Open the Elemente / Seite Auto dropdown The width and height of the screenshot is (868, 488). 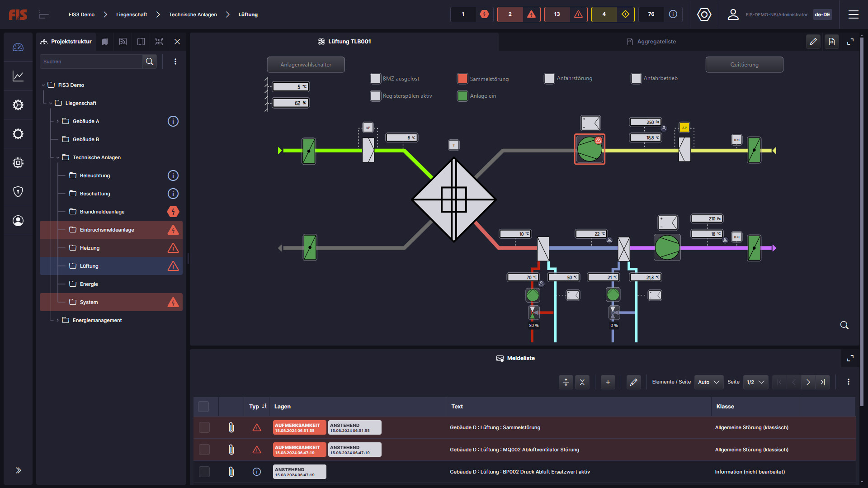708,382
